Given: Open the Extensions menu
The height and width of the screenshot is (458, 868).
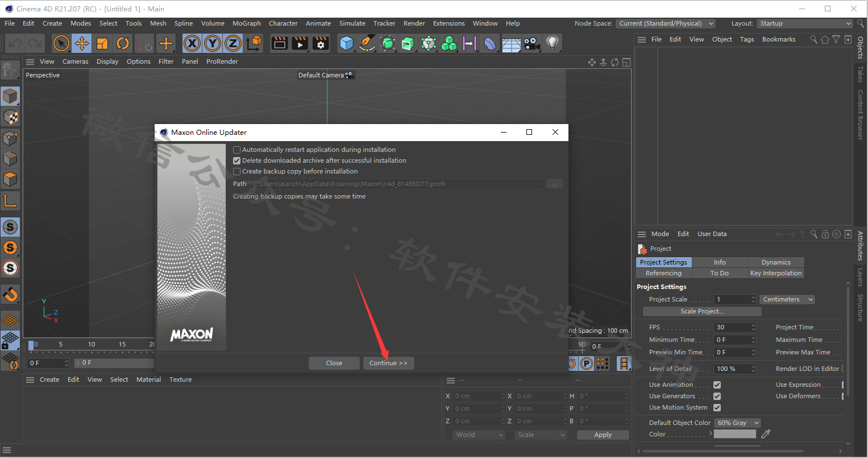Looking at the screenshot, I should coord(448,23).
